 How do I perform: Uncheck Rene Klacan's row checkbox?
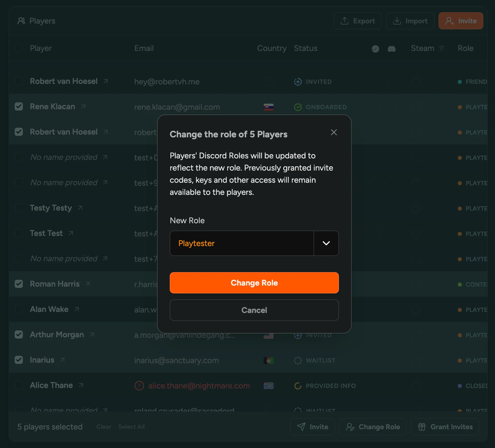tap(19, 106)
